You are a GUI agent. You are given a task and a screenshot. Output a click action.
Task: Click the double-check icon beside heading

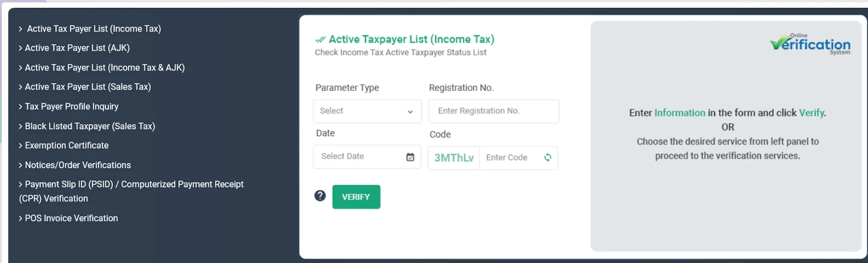point(320,39)
